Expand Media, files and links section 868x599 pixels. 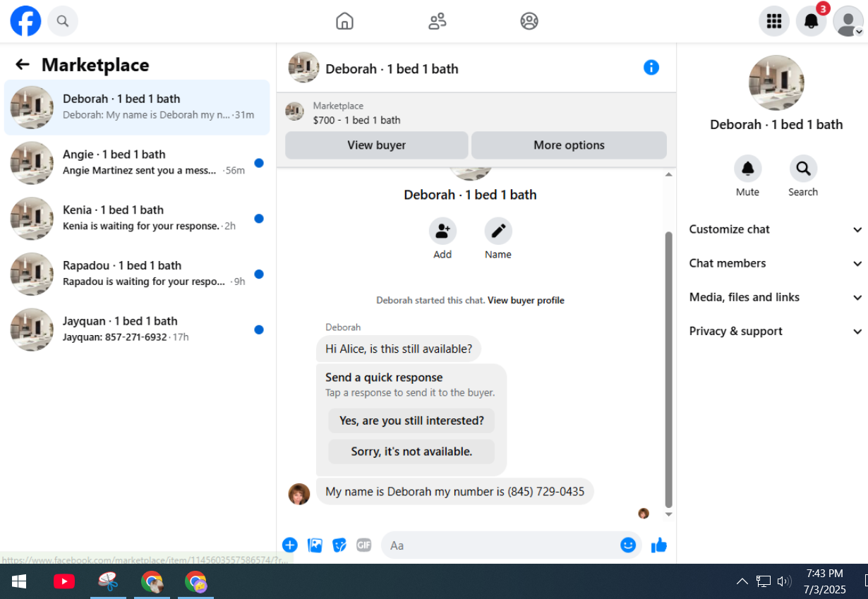point(775,297)
